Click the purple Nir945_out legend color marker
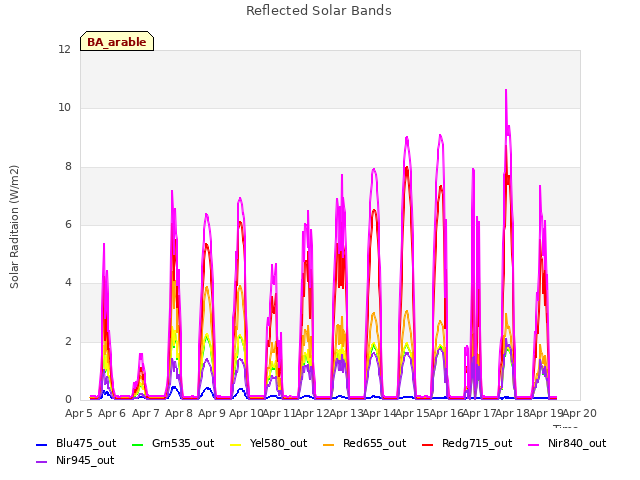The image size is (640, 480). pos(42,462)
